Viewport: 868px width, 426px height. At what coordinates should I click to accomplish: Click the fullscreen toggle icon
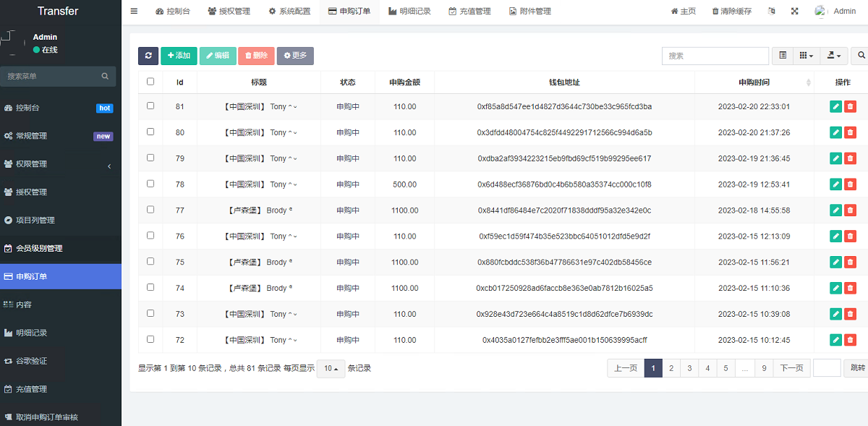(x=795, y=12)
